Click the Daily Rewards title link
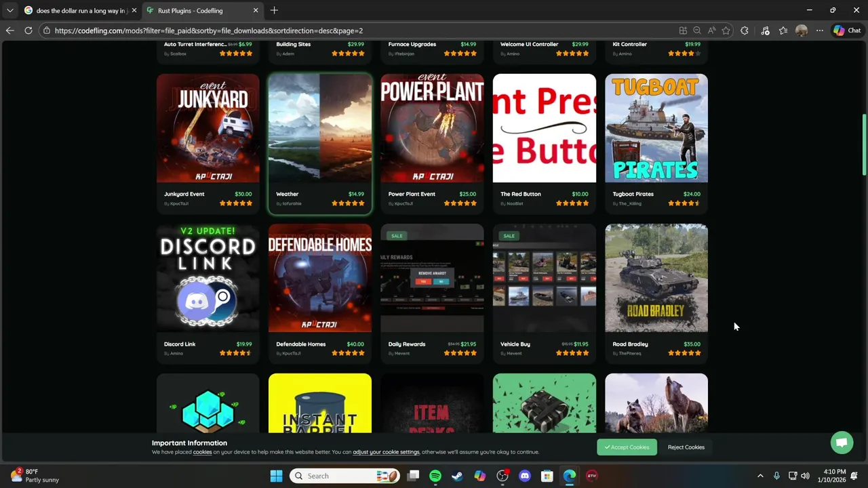 407,344
